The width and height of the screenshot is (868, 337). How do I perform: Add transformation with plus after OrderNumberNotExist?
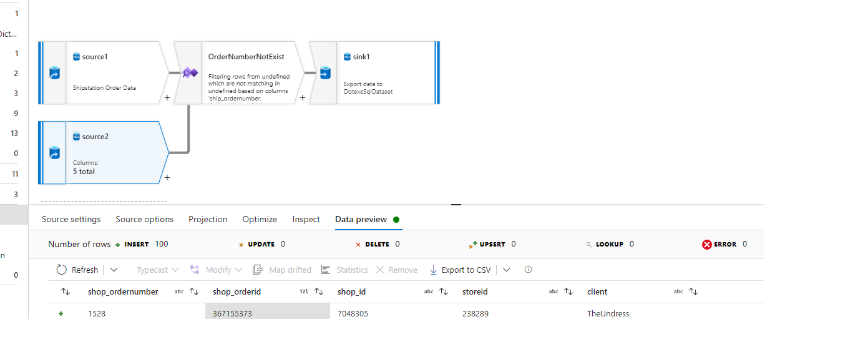coord(302,97)
